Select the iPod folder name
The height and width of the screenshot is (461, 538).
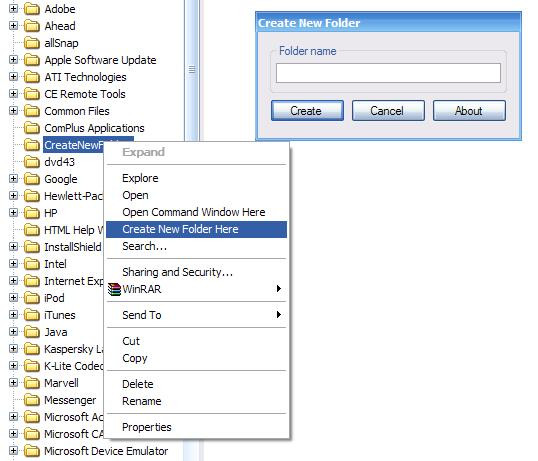[54, 298]
